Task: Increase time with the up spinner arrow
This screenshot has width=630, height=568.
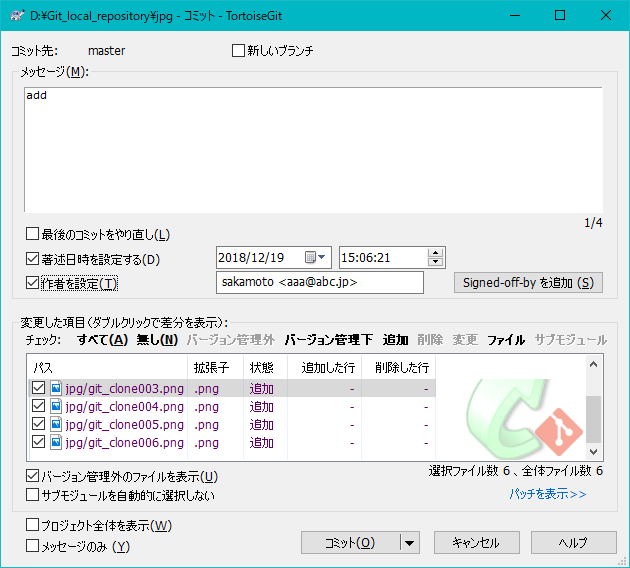Action: click(436, 253)
